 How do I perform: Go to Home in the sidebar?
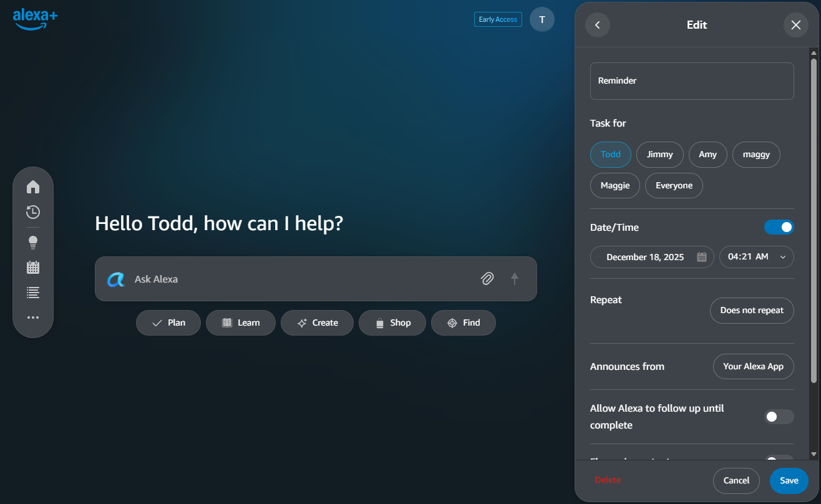(33, 187)
